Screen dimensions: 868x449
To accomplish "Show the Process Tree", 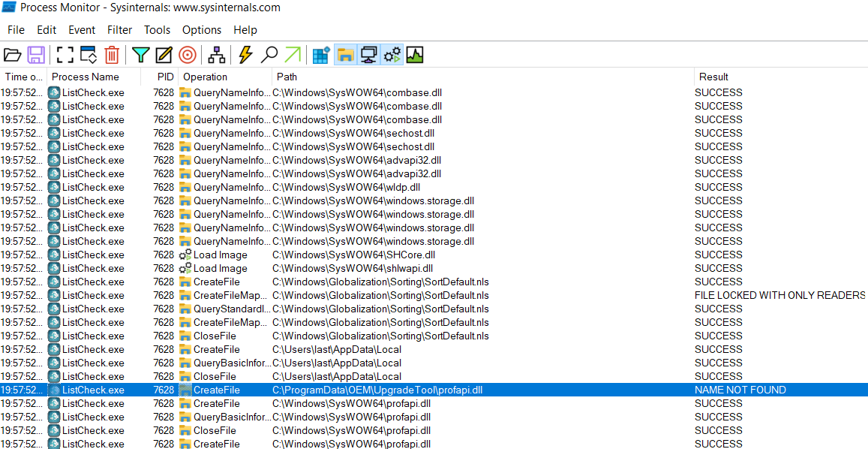I will click(x=215, y=54).
